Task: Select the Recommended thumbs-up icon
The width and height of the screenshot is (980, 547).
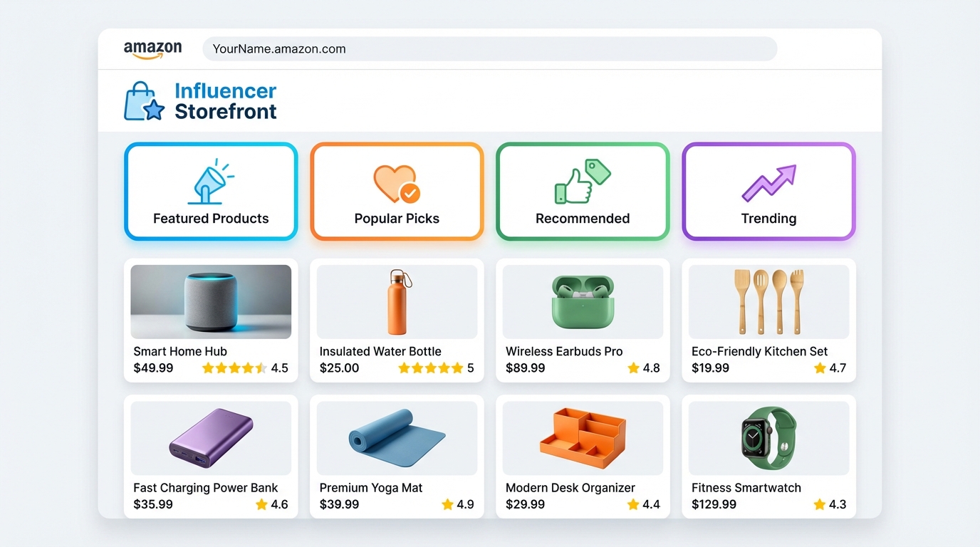Action: pyautogui.click(x=582, y=180)
